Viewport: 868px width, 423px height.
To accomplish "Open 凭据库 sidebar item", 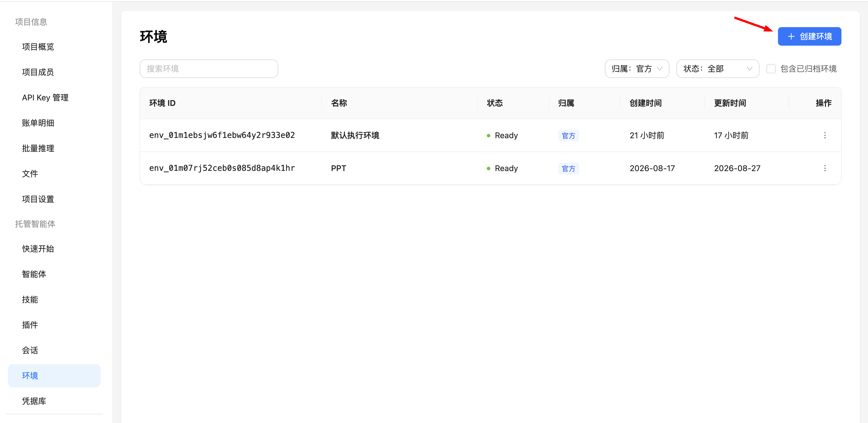I will pos(34,401).
